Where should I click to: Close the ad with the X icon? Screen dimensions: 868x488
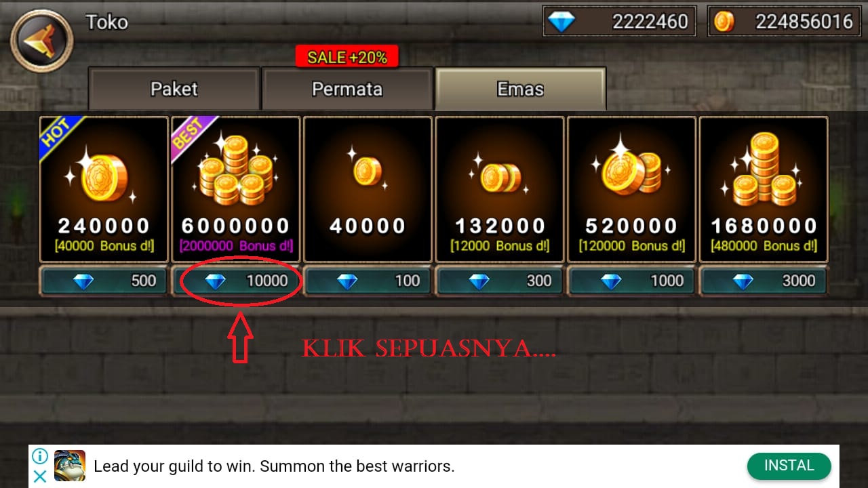40,476
